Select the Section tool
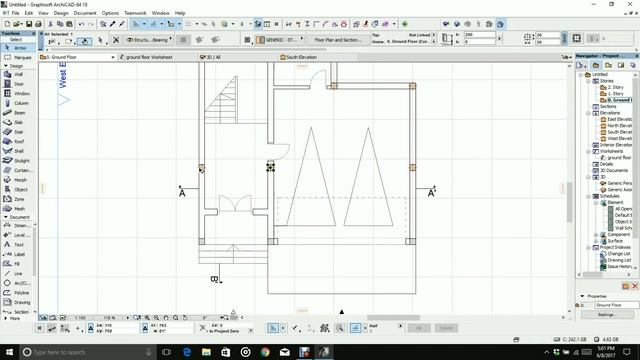 [x=17, y=312]
